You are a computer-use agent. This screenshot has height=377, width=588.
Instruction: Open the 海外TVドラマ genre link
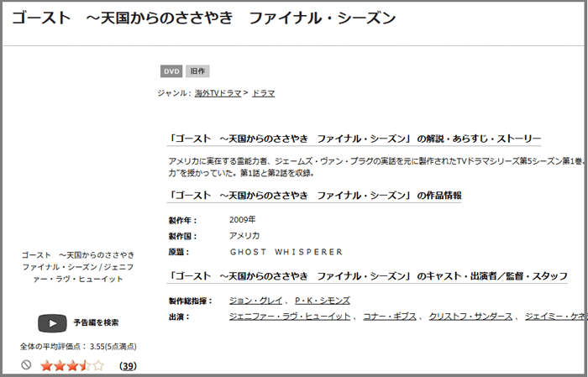coord(218,93)
